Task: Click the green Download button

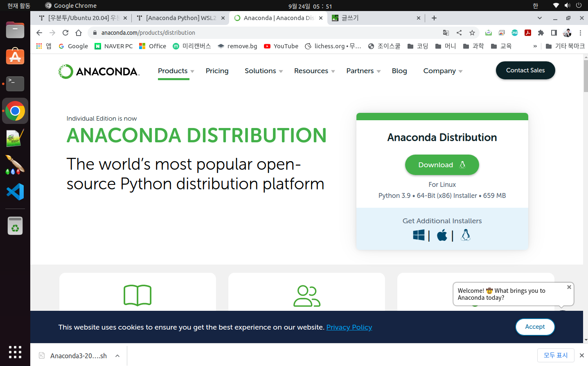Action: click(x=442, y=165)
